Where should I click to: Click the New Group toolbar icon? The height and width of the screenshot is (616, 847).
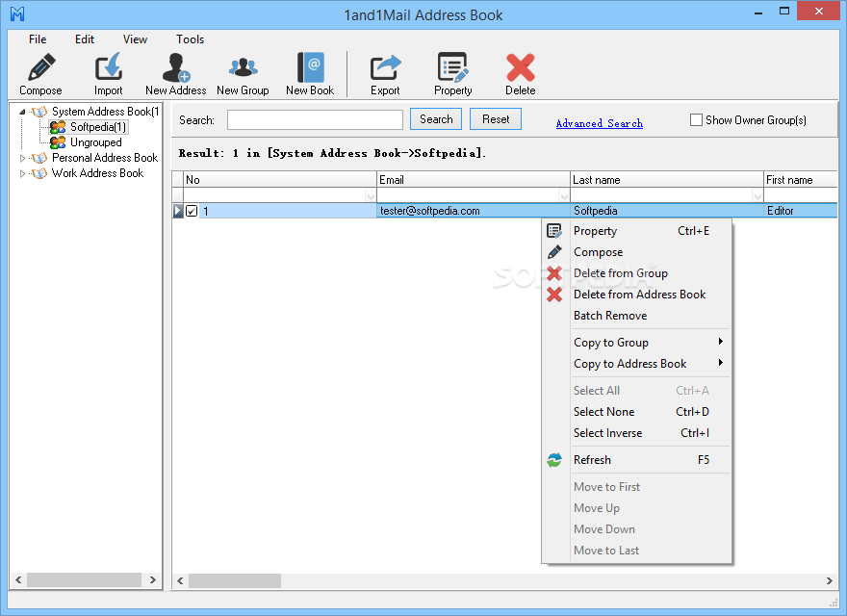coord(244,67)
